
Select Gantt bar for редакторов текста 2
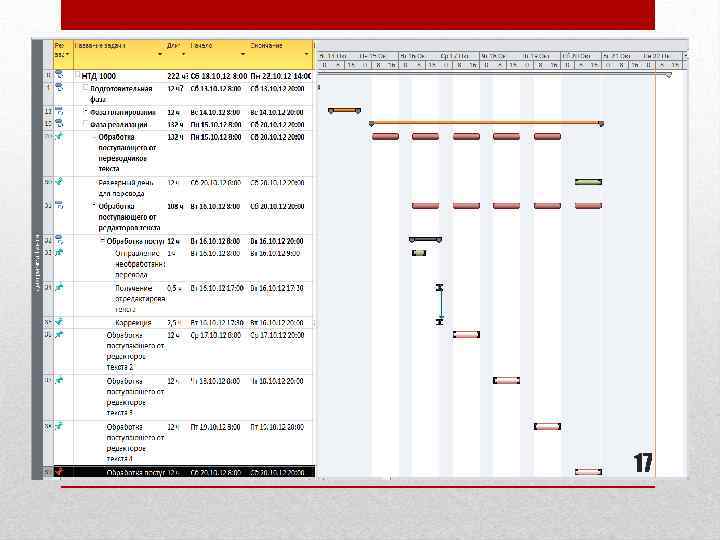[x=466, y=334]
